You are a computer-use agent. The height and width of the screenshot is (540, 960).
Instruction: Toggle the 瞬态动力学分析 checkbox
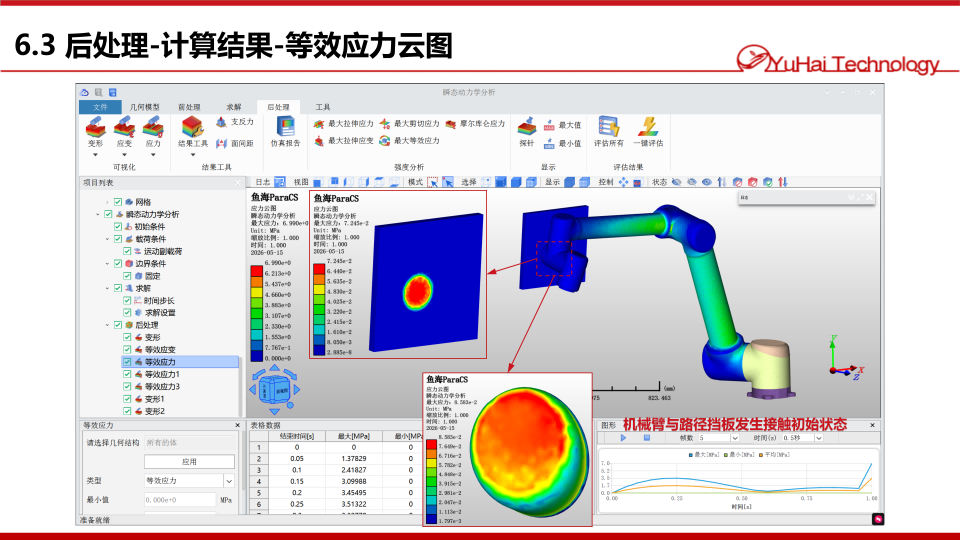[108, 214]
